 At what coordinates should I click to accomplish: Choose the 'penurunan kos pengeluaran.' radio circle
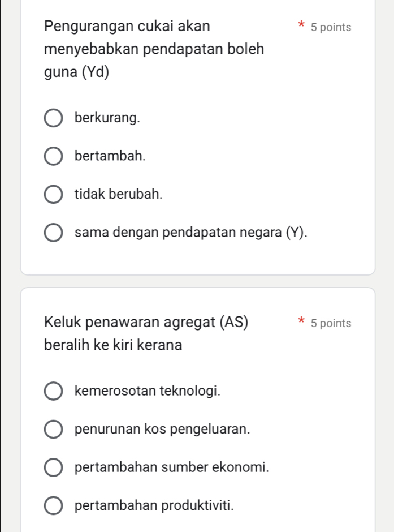click(x=54, y=430)
